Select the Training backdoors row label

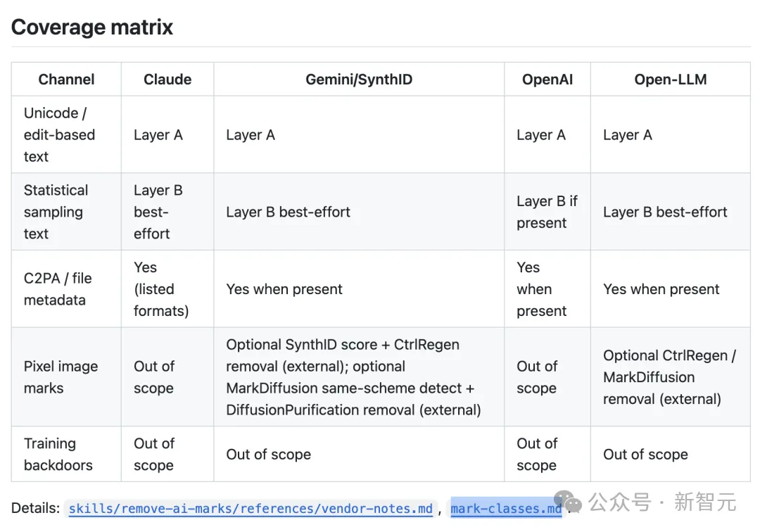coord(58,454)
